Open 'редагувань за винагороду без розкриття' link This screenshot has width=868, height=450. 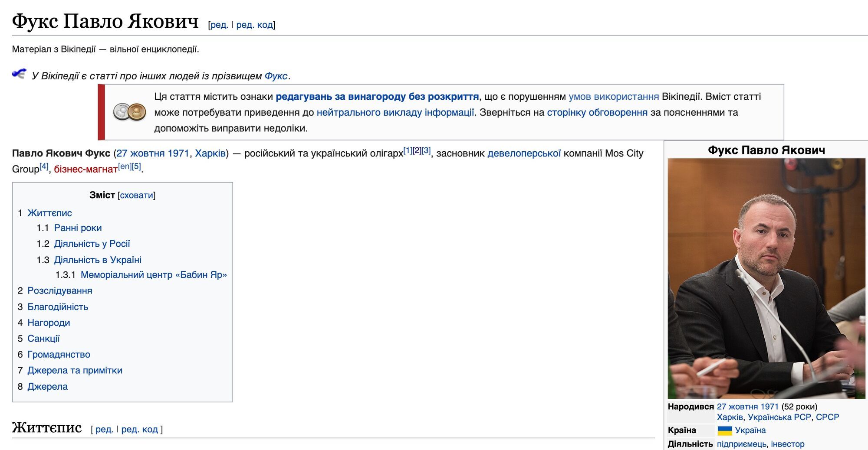(x=377, y=96)
